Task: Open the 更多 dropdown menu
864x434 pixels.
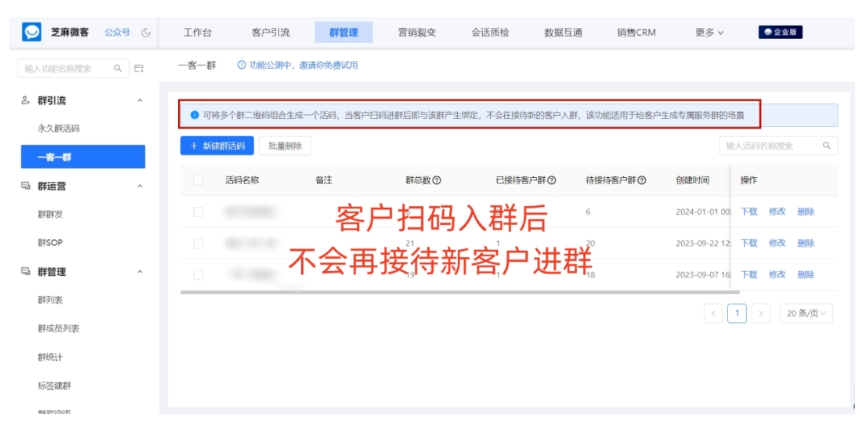Action: 709,33
